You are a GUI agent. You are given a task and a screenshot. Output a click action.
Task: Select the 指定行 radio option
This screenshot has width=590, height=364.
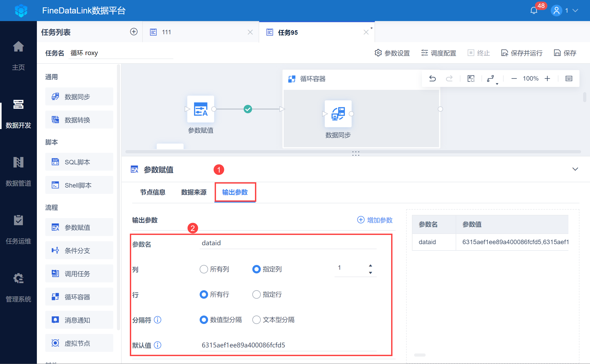(x=257, y=294)
